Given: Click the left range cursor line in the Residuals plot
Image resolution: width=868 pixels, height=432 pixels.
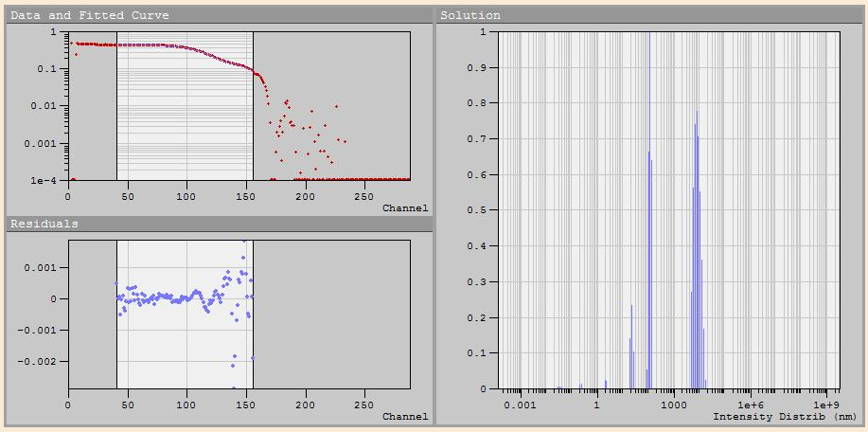Looking at the screenshot, I should pos(116,314).
